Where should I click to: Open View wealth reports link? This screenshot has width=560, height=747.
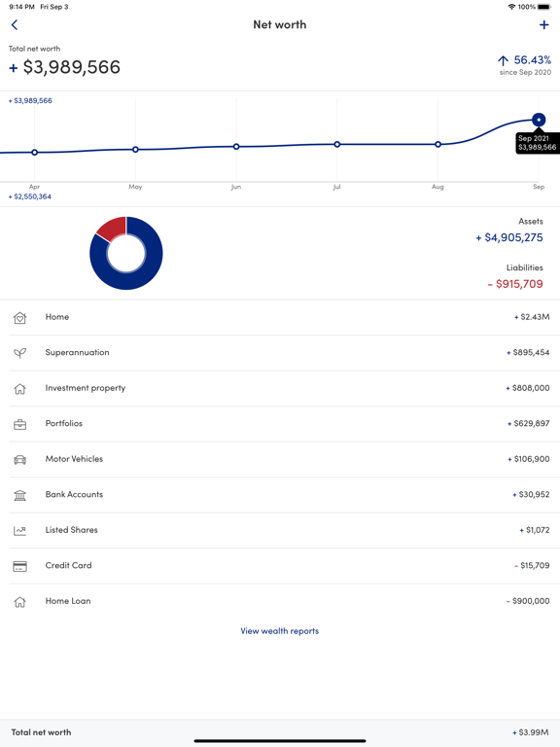(x=280, y=630)
